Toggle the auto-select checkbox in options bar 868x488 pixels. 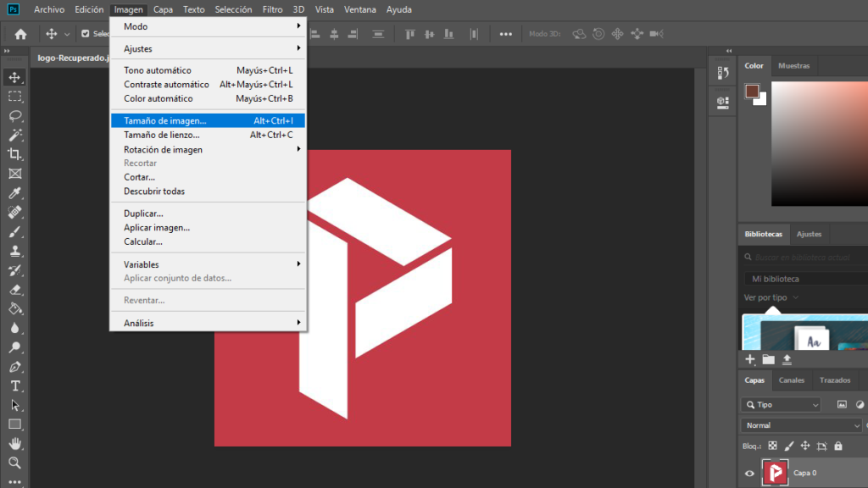pos(85,34)
